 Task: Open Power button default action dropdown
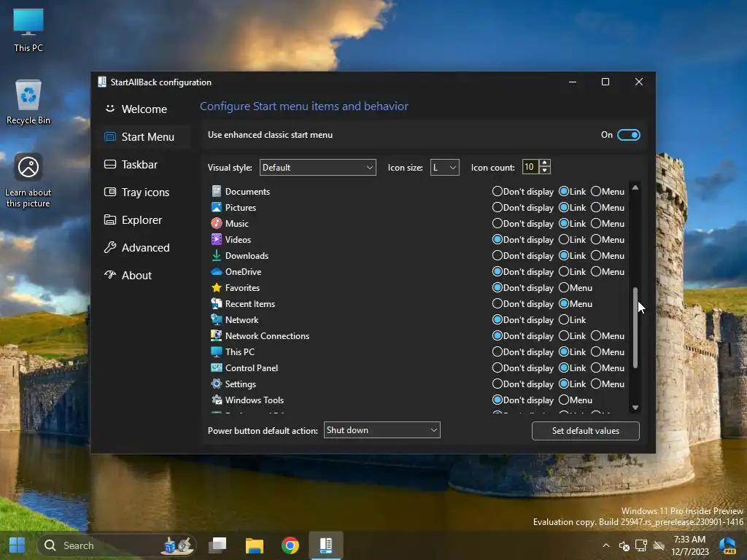(x=382, y=430)
